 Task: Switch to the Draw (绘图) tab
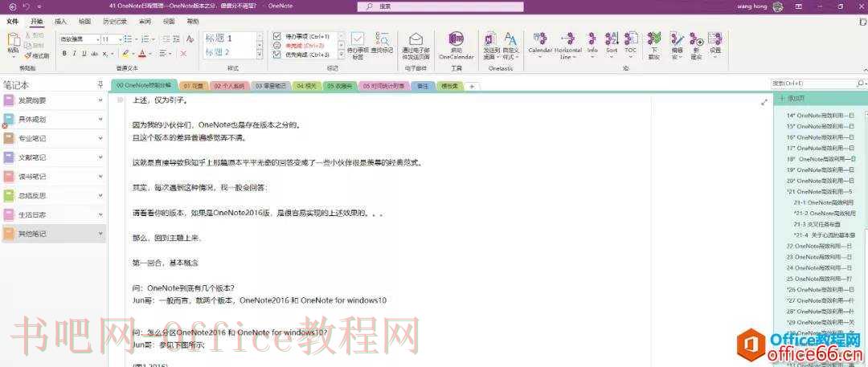click(84, 22)
